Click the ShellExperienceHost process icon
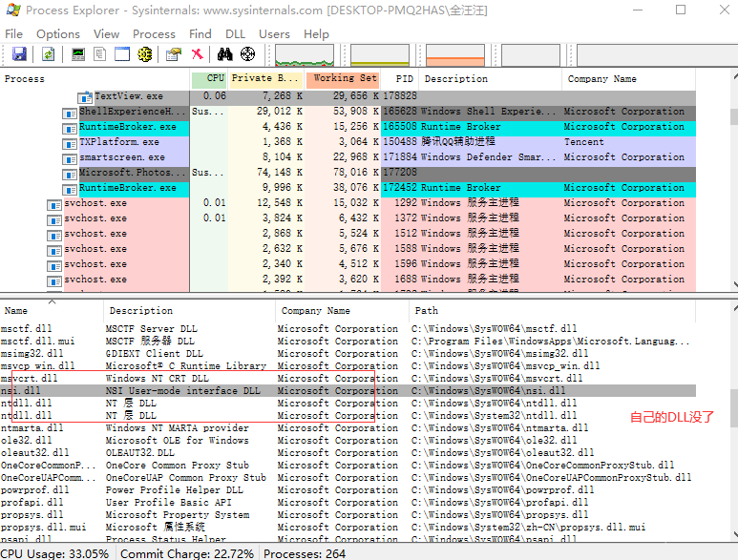 tap(69, 114)
